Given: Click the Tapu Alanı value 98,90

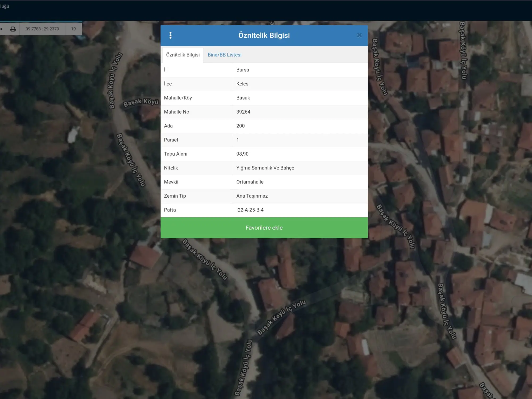Looking at the screenshot, I should tap(242, 154).
